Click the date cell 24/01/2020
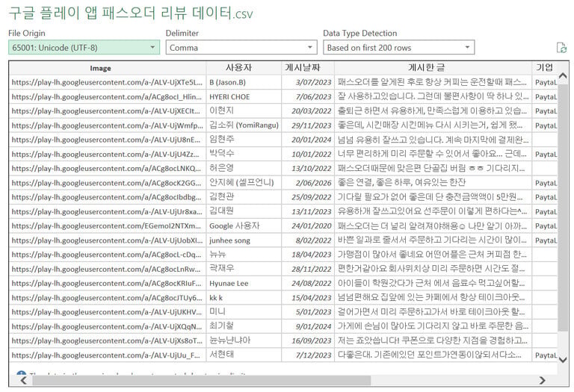574x392 pixels. coord(308,226)
